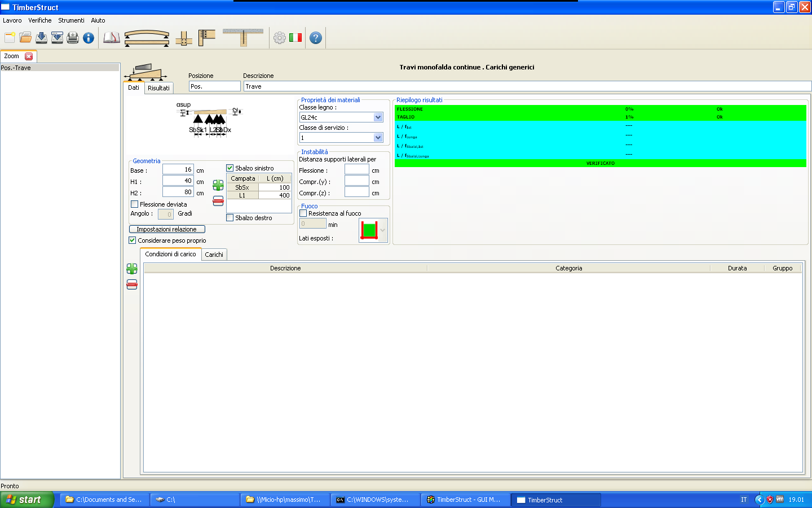Click the Italian flag language icon

295,38
